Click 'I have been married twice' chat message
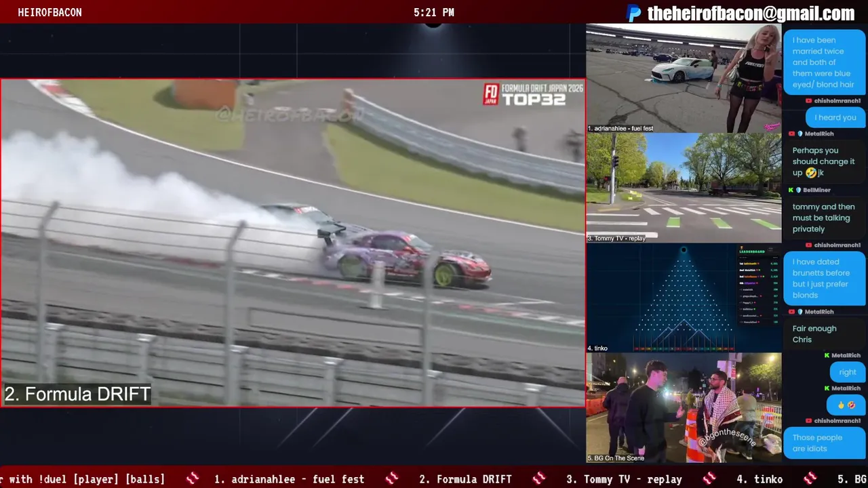The height and width of the screenshot is (488, 868). click(824, 62)
